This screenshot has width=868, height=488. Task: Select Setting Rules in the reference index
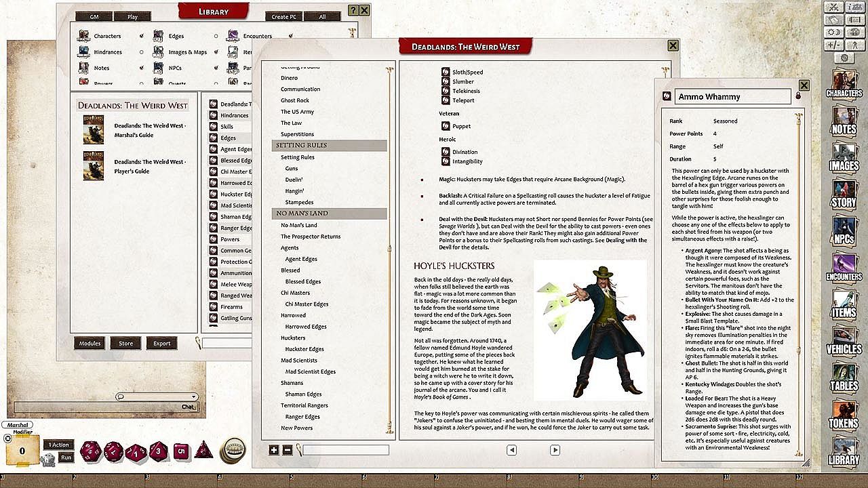coord(298,157)
